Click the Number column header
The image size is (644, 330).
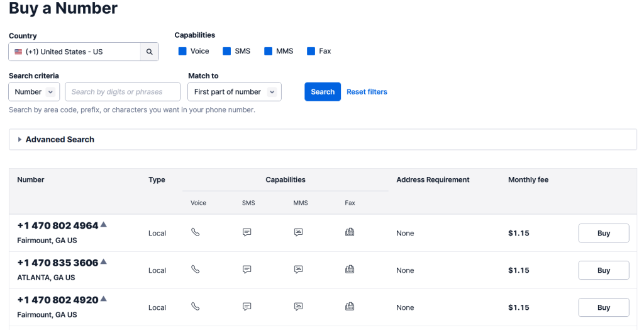click(31, 180)
